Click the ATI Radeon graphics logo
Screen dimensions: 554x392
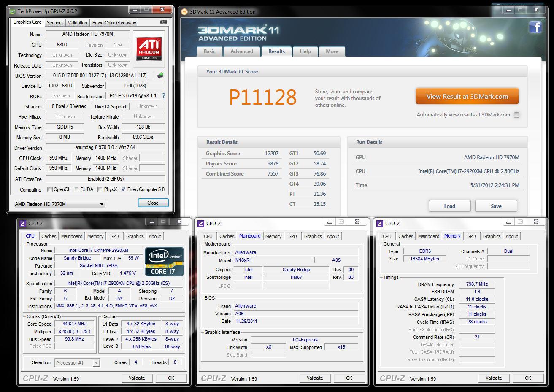click(x=149, y=49)
